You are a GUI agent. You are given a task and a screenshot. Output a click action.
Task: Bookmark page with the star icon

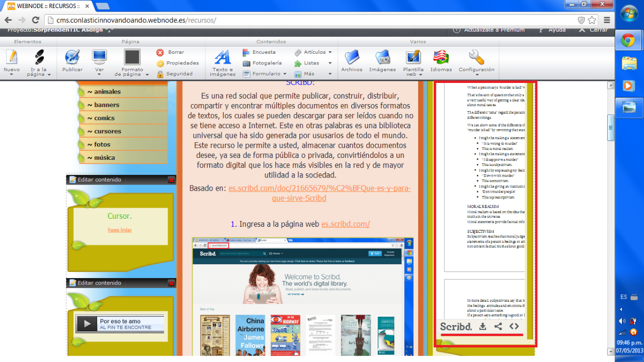click(592, 20)
